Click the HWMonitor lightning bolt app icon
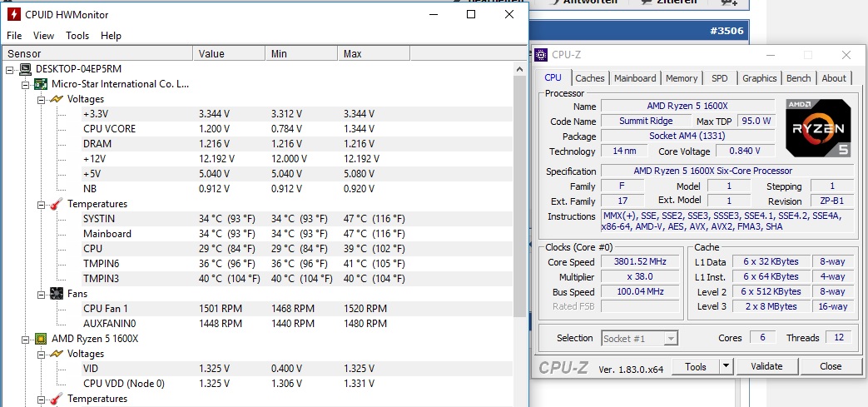The height and width of the screenshot is (407, 868). (14, 14)
